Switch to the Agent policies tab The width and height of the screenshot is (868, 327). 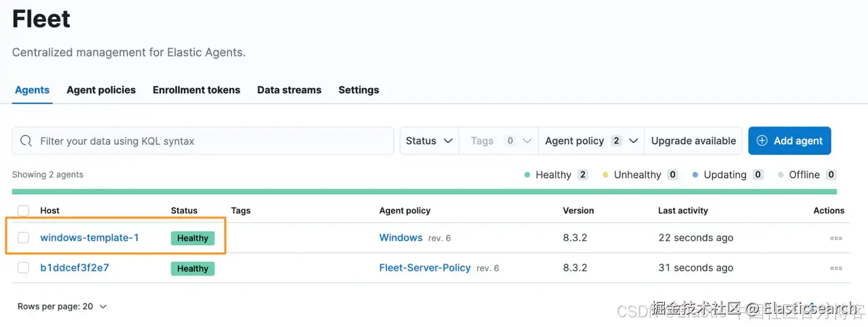[x=101, y=90]
